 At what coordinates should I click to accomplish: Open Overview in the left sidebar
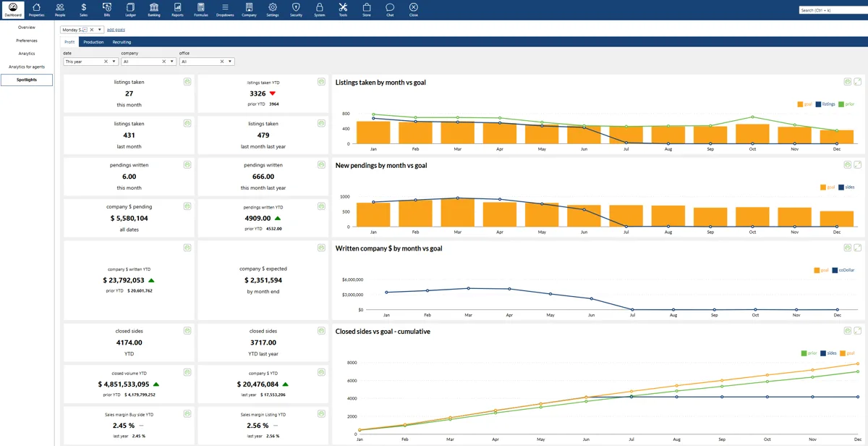coord(27,28)
